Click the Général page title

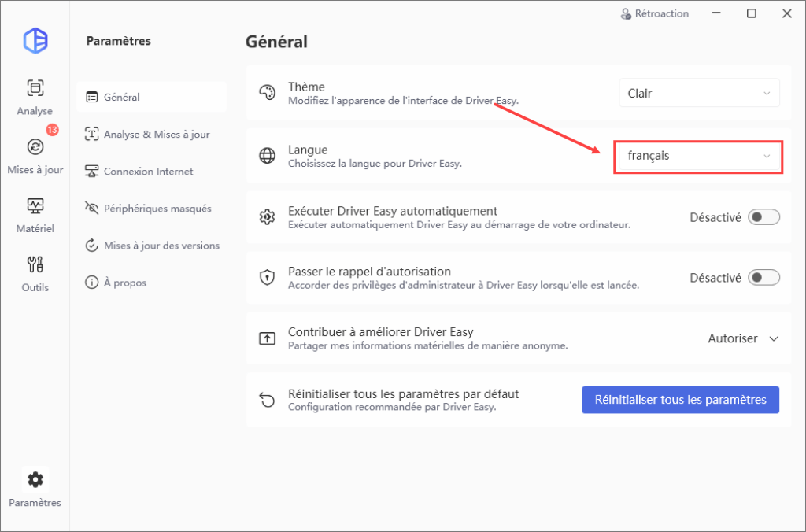(276, 41)
